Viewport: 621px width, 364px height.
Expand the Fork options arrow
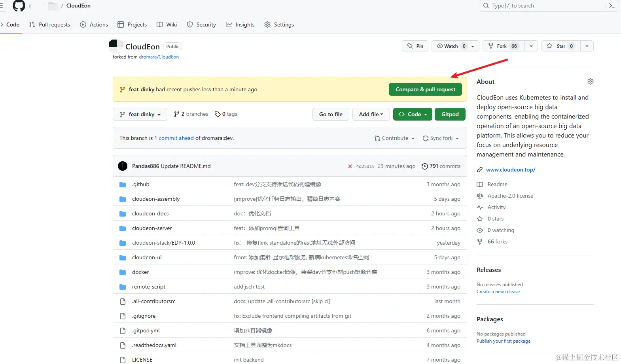[x=531, y=46]
